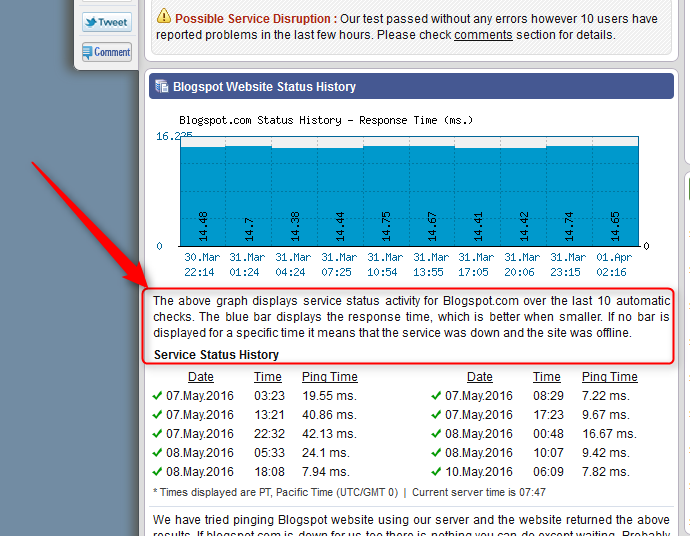Click the 01.Apr 02:16 axis label
Screen dimensions: 690x536
pos(614,264)
